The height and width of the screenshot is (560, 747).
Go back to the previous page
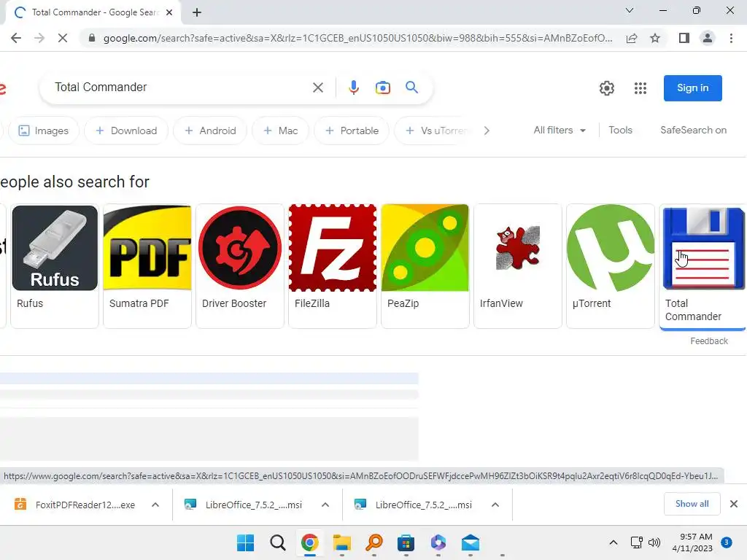pos(16,38)
